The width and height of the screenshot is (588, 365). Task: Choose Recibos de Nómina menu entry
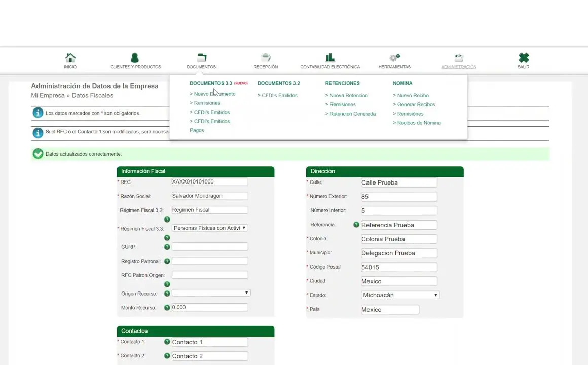click(x=419, y=123)
